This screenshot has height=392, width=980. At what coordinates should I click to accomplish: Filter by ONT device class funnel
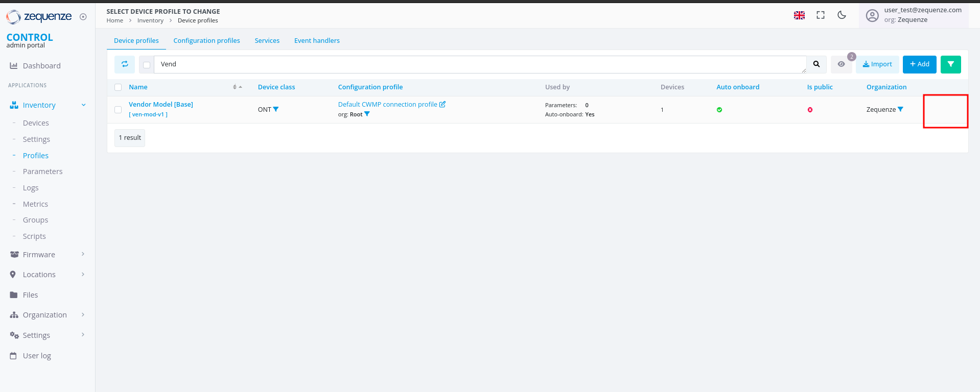pos(276,109)
